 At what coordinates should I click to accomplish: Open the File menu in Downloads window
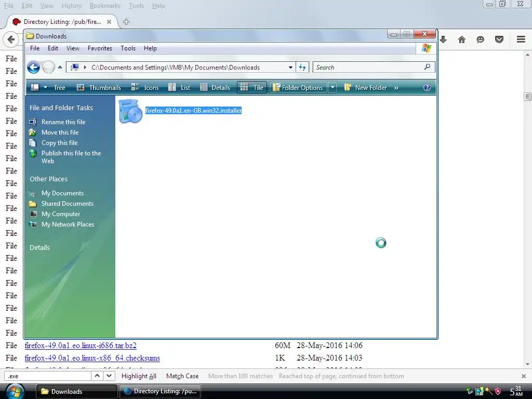(x=35, y=48)
